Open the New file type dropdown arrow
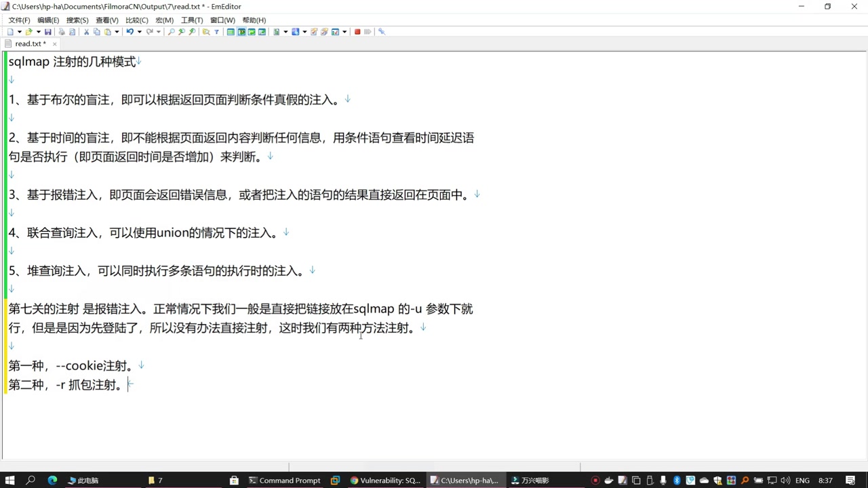Viewport: 868px width, 488px height. pyautogui.click(x=20, y=32)
